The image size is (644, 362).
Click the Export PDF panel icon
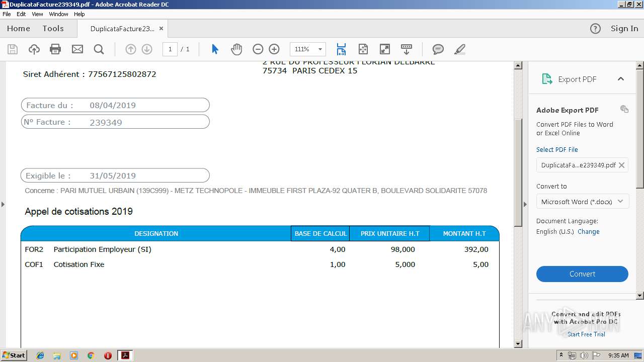547,79
